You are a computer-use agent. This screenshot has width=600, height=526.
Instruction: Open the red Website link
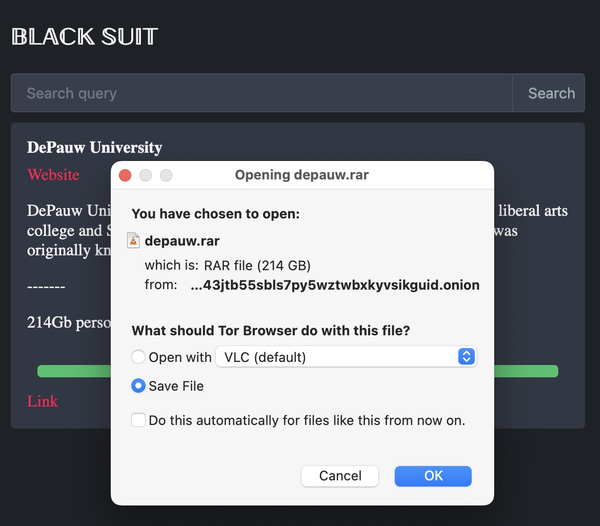click(x=53, y=175)
